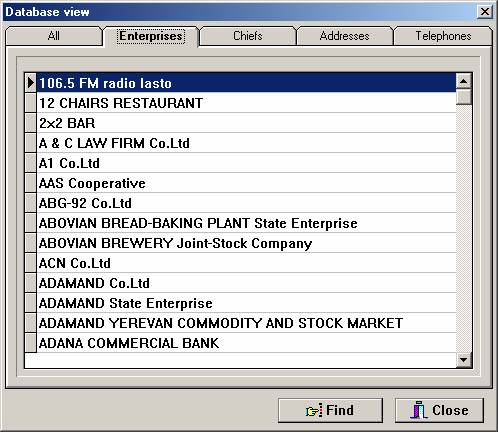Click the row selector beside AAS Cooperative
Viewport: 498px width, 432px height.
tap(31, 183)
